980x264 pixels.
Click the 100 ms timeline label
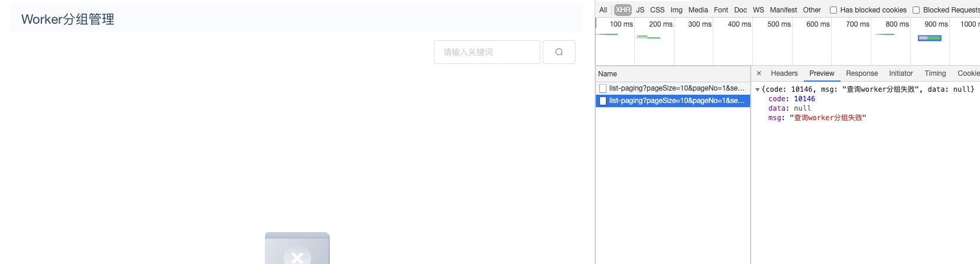coord(621,24)
